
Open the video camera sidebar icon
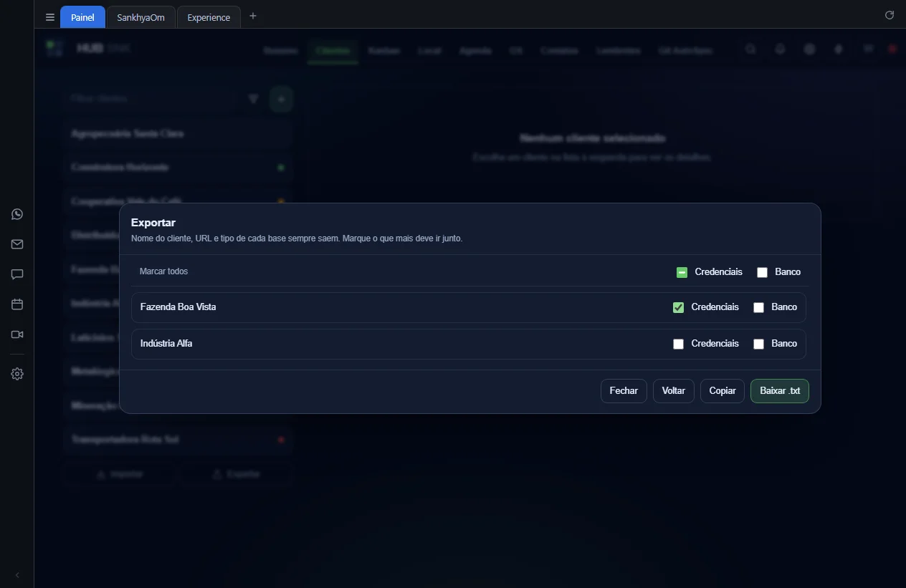point(17,334)
